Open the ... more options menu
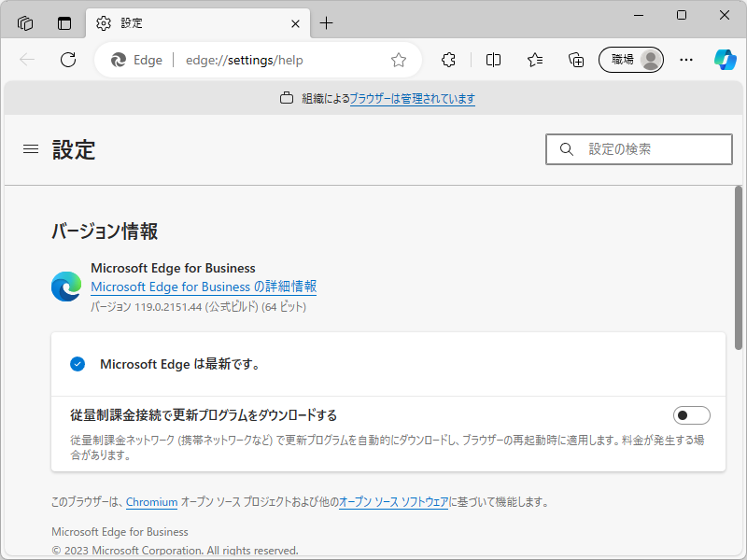This screenshot has height=560, width=747. click(686, 59)
